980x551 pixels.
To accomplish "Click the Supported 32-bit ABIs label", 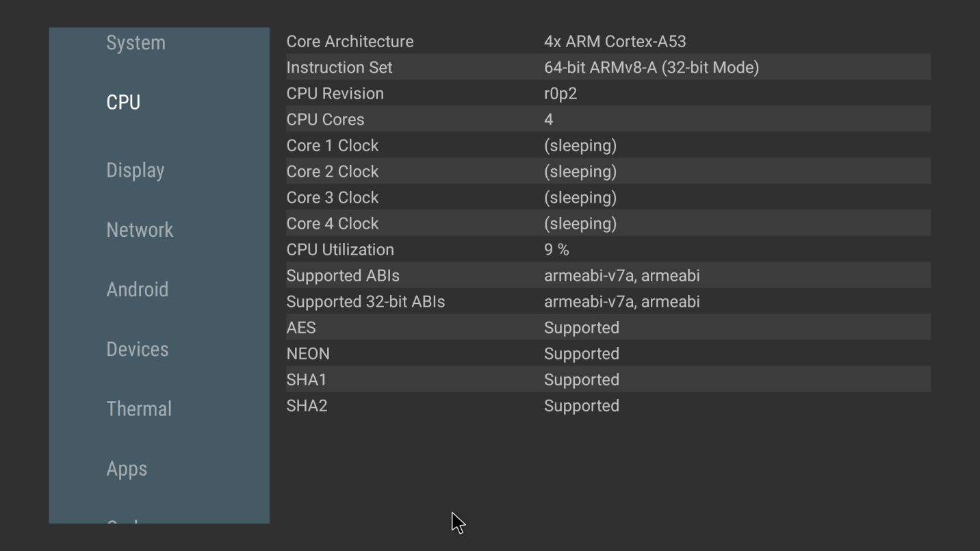I will [x=365, y=302].
